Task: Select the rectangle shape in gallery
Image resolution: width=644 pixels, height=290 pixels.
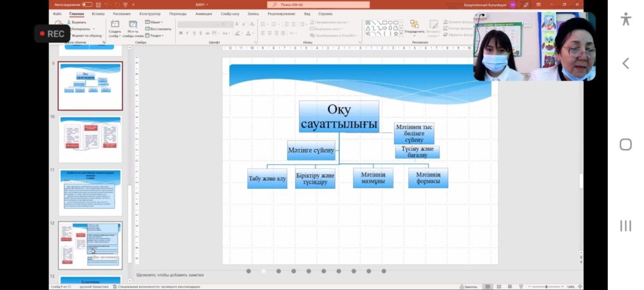Action: click(385, 23)
